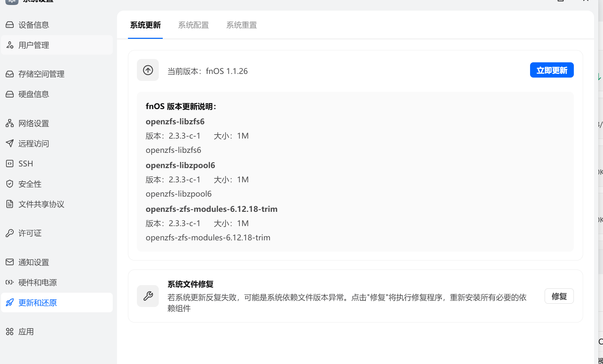Click the bold openzfs-libzfs6 package title
The width and height of the screenshot is (603, 364).
[175, 122]
